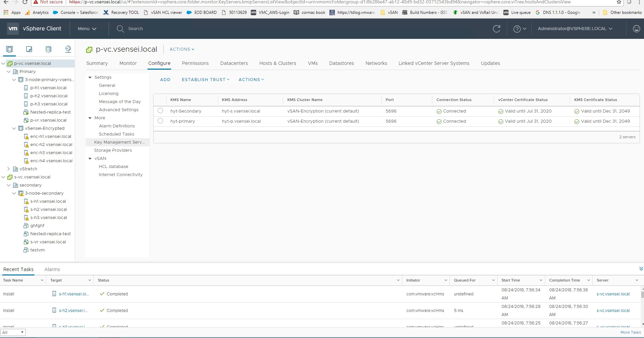Switch to the Permissions tab
Image resolution: width=644 pixels, height=338 pixels.
point(195,63)
